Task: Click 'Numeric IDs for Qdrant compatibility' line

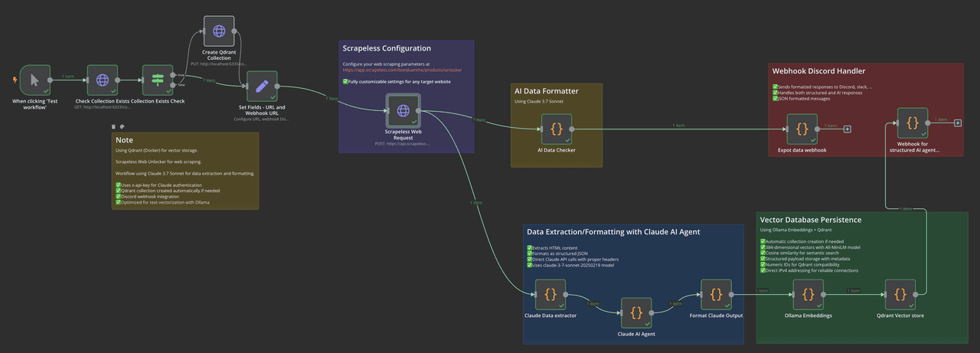Action: (x=802, y=264)
